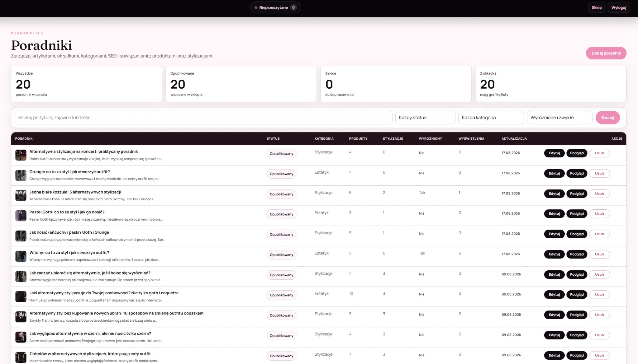Screen dimensions: 638x364
Task: Click the pink Szukaj button
Action: point(607,118)
